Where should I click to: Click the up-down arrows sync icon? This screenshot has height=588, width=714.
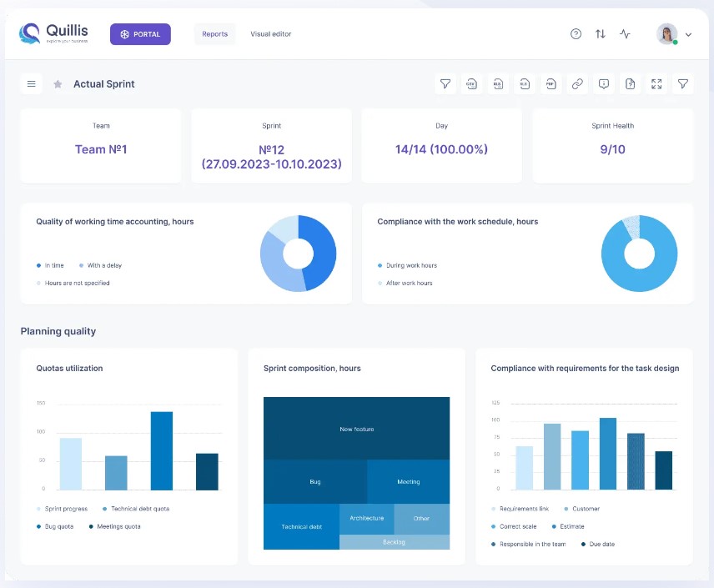[x=601, y=34]
